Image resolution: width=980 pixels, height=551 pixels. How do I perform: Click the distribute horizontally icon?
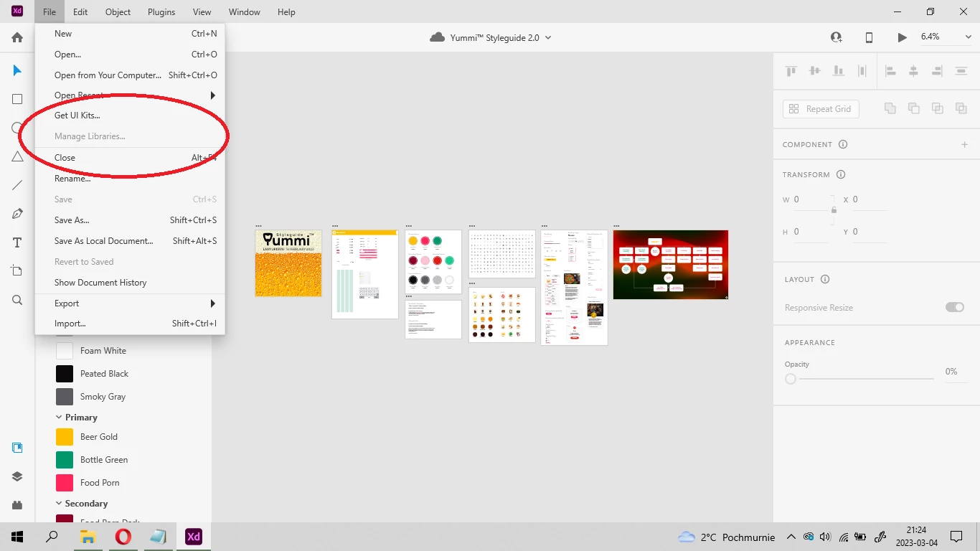(x=862, y=70)
